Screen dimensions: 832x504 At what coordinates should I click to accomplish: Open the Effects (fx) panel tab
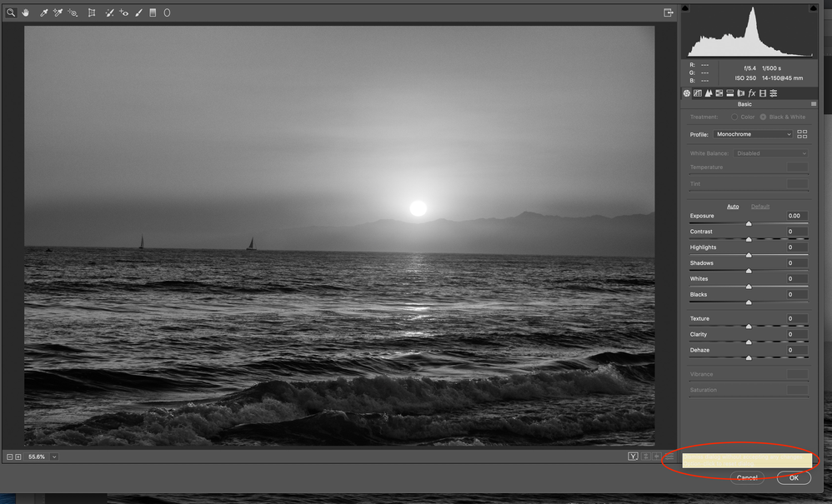pyautogui.click(x=752, y=93)
